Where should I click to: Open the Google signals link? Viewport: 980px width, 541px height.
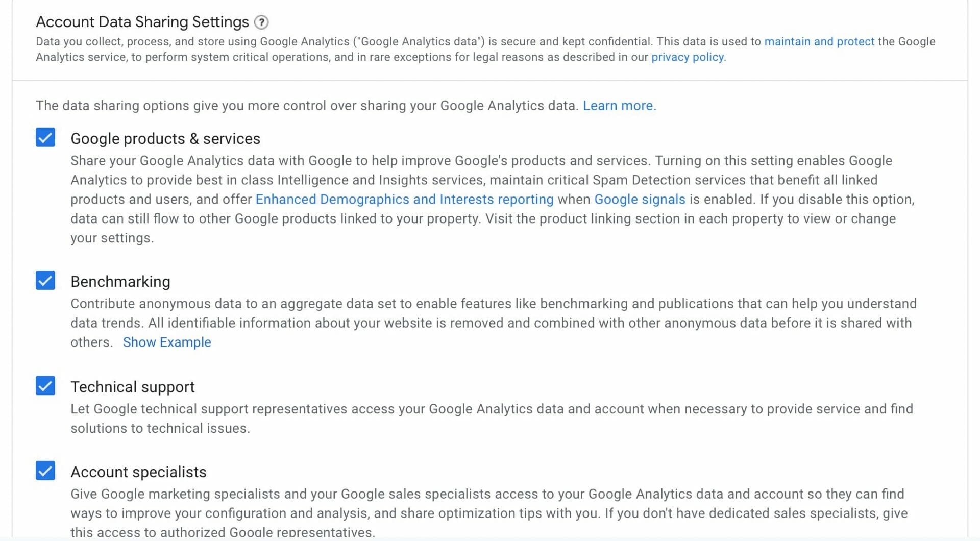(x=639, y=199)
